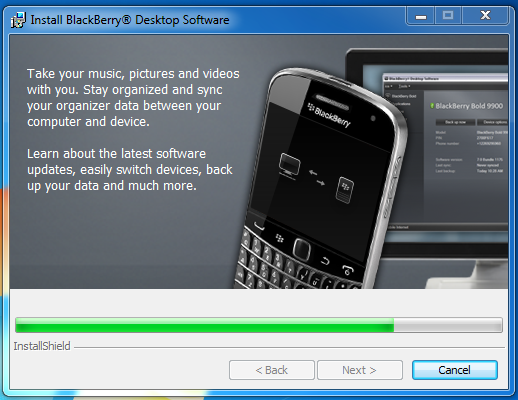
Task: Click the green installation progress bar
Action: (x=259, y=325)
